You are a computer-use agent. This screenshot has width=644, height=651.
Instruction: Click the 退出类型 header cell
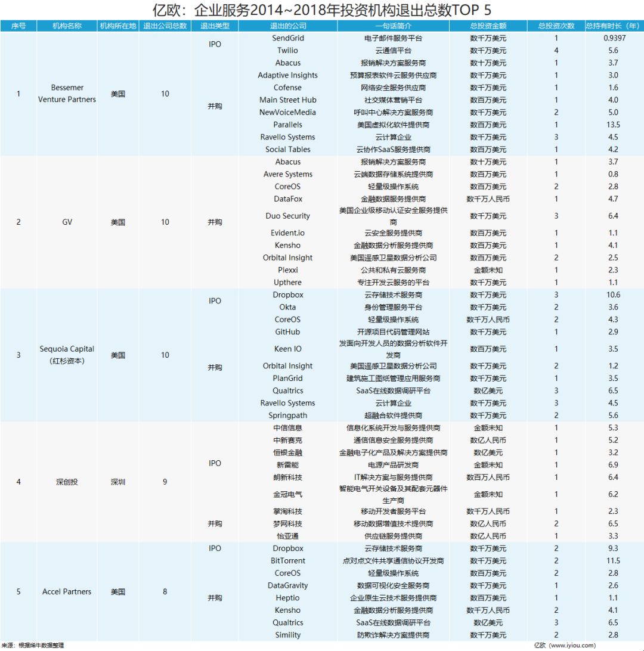pos(215,26)
